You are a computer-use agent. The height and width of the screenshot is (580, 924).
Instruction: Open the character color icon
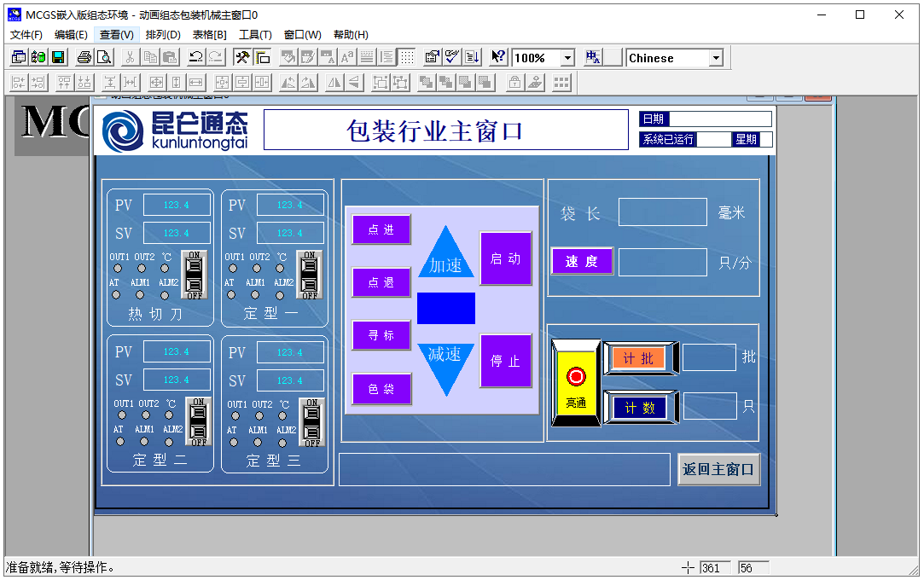327,57
